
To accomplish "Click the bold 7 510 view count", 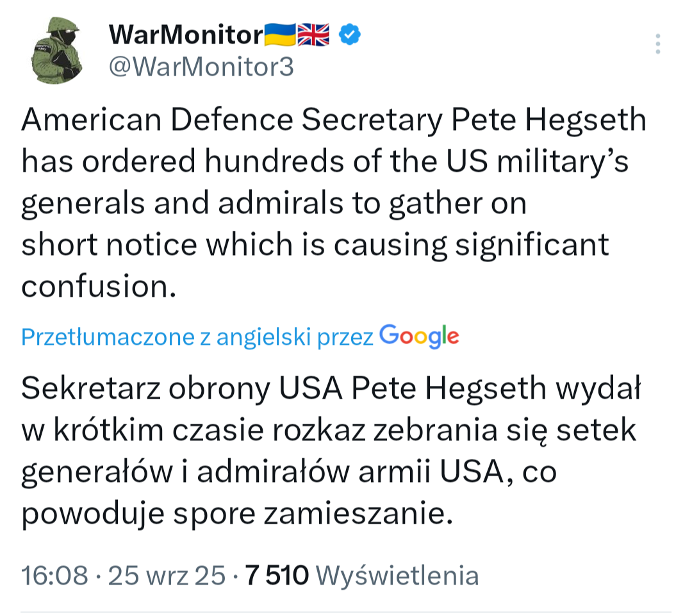I will (x=277, y=575).
